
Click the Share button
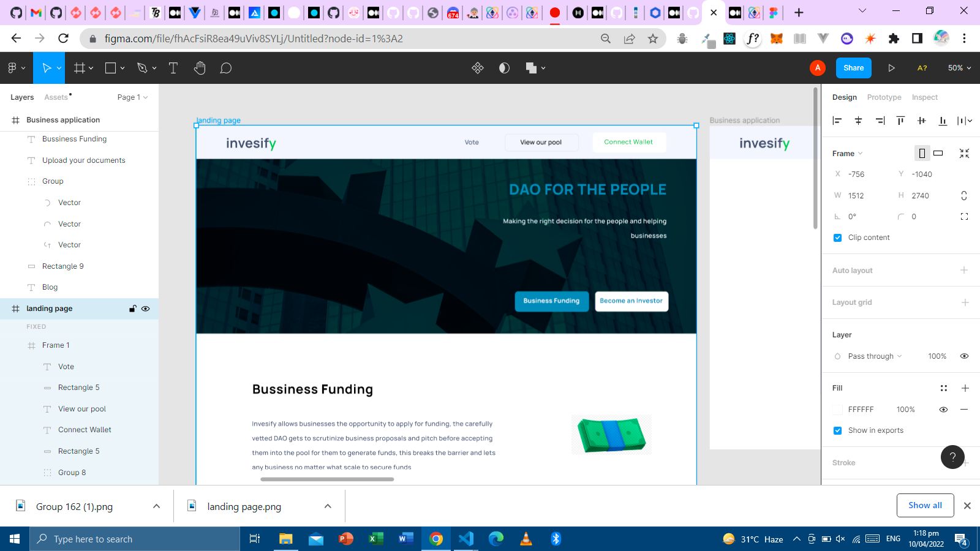point(853,68)
